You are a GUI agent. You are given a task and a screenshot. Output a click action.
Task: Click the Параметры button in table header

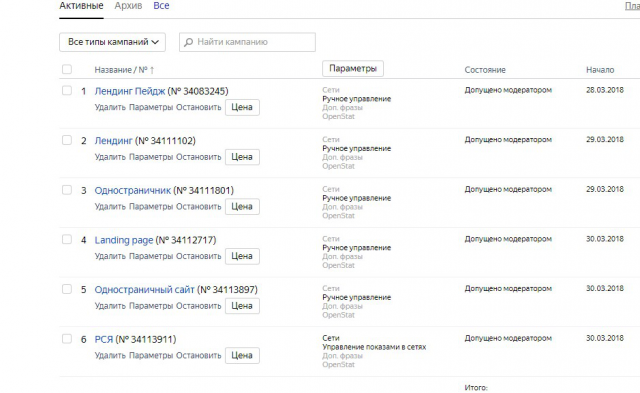353,69
